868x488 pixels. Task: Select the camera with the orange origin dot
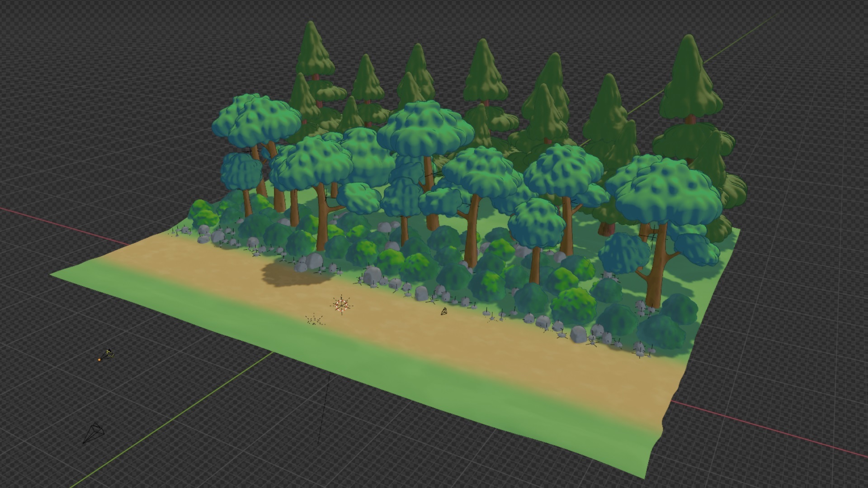(107, 355)
